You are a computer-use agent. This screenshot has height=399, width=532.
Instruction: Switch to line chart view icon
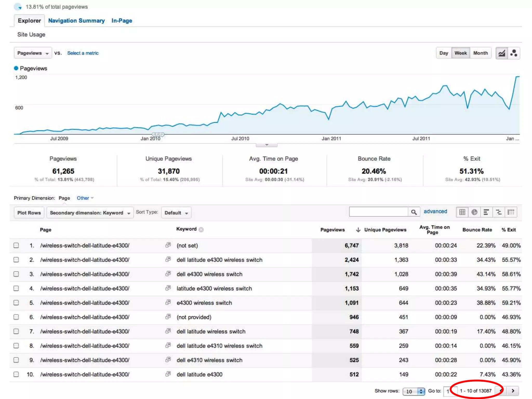click(x=502, y=53)
